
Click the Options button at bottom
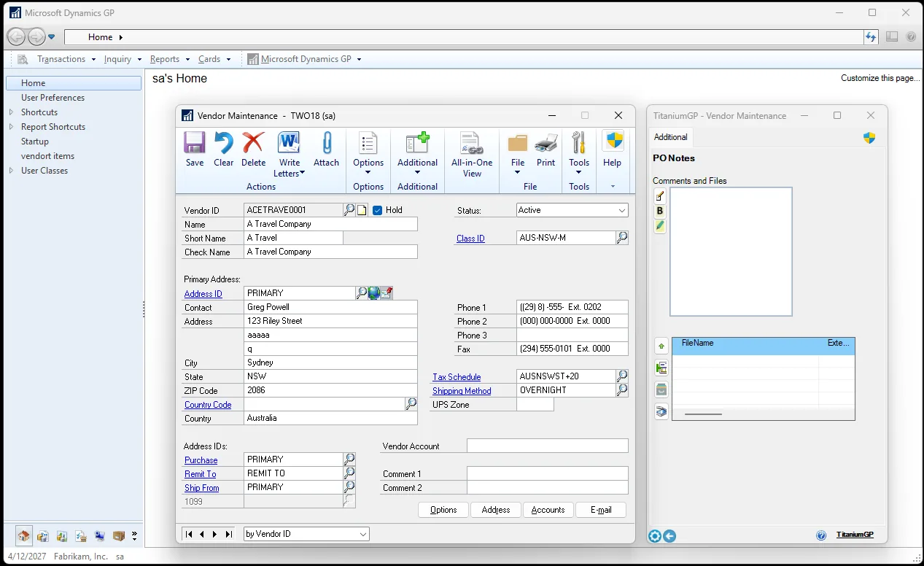(x=443, y=510)
